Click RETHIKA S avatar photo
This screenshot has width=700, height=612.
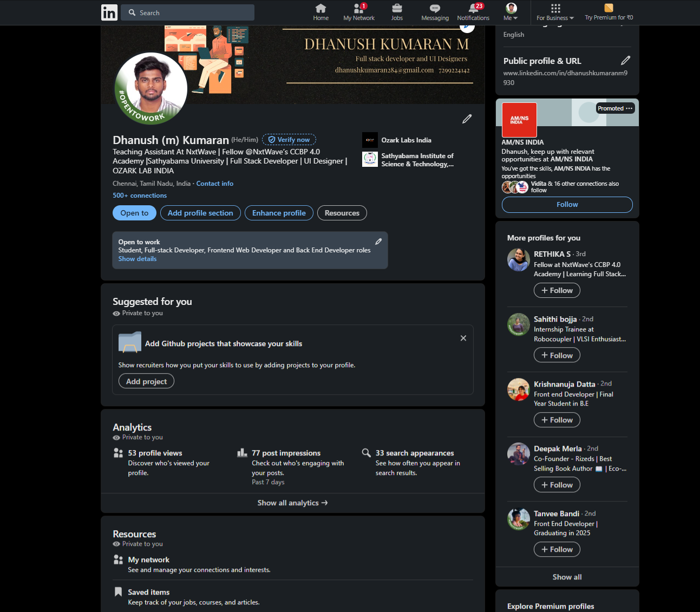[x=518, y=259]
